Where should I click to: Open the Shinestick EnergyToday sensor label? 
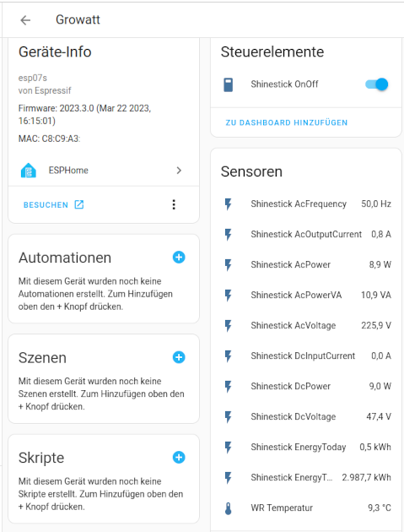tap(299, 448)
